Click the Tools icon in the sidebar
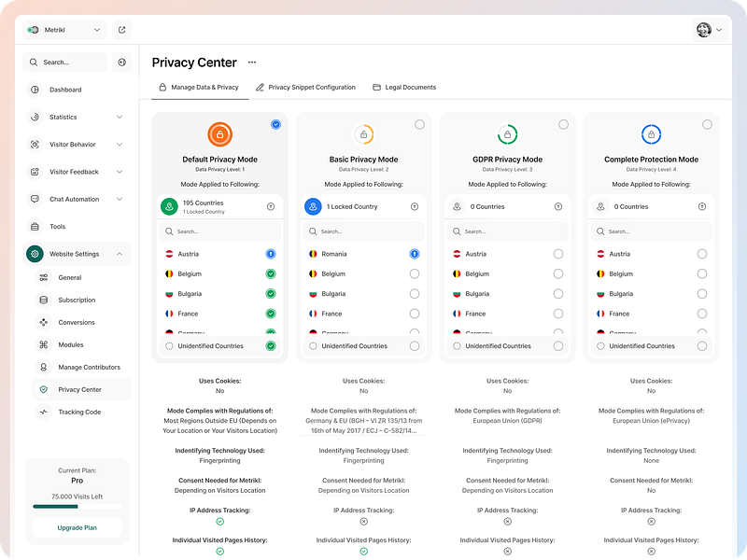This screenshot has width=747, height=560. click(x=35, y=227)
